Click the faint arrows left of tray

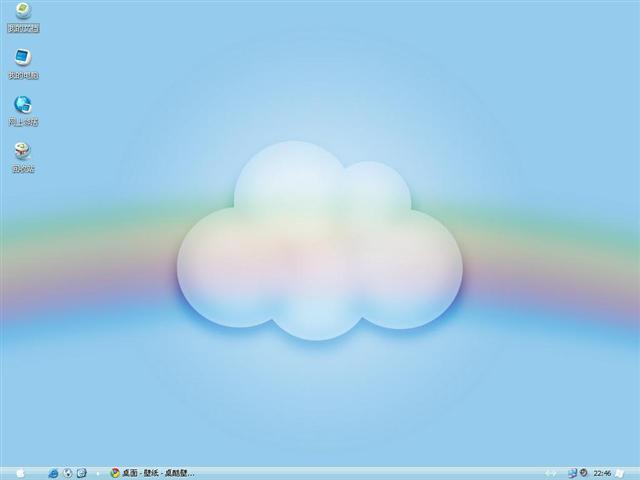pyautogui.click(x=551, y=473)
